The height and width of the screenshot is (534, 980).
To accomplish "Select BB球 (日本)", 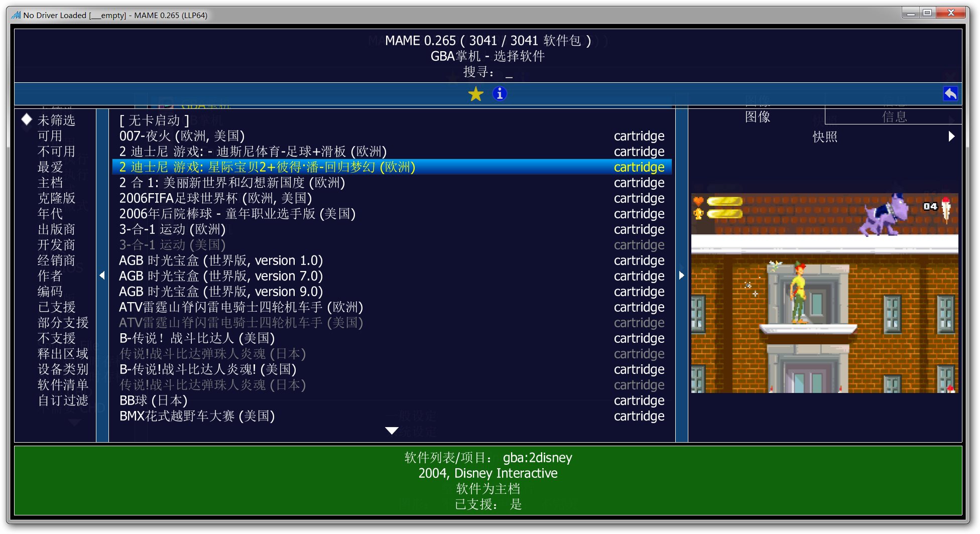I will 392,400.
